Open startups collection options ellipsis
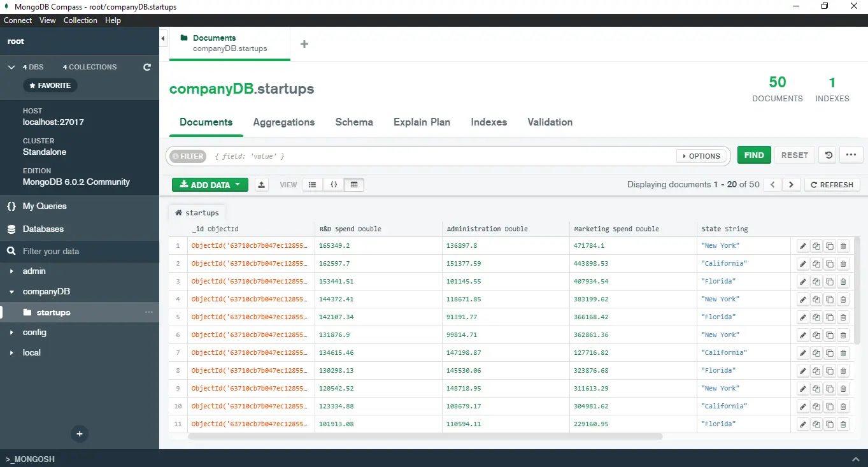The width and height of the screenshot is (868, 467). tap(149, 312)
